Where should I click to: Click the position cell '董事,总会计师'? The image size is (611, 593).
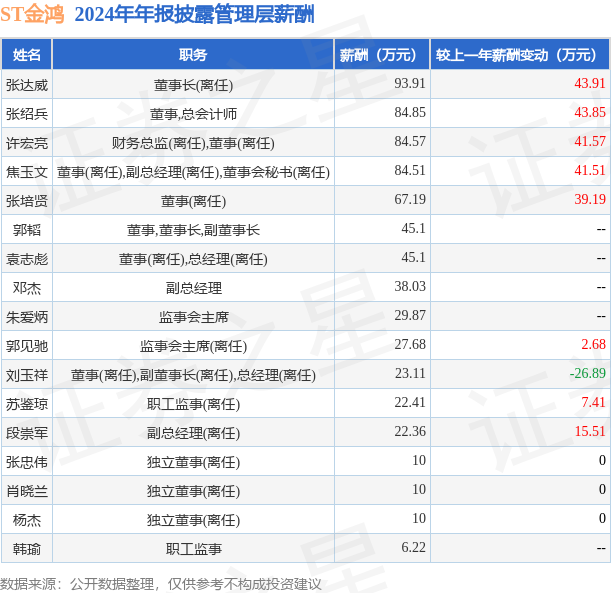(193, 114)
